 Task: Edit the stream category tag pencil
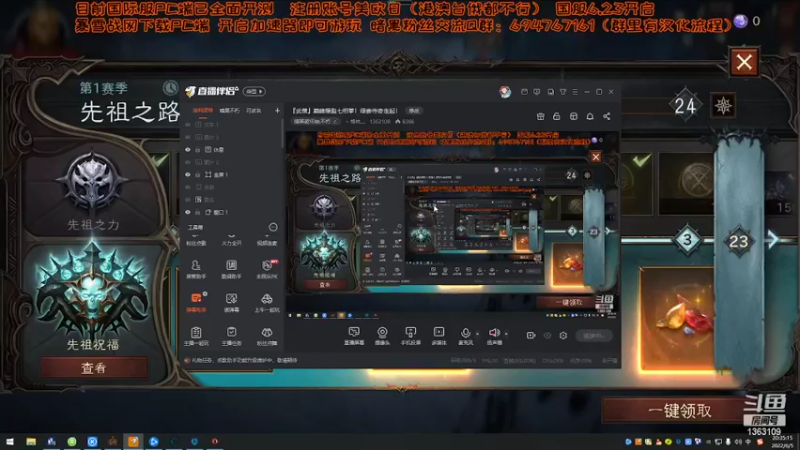(335, 121)
